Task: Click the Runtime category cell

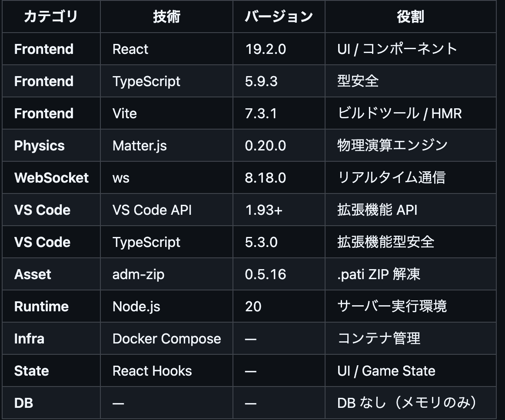Action: coord(42,307)
